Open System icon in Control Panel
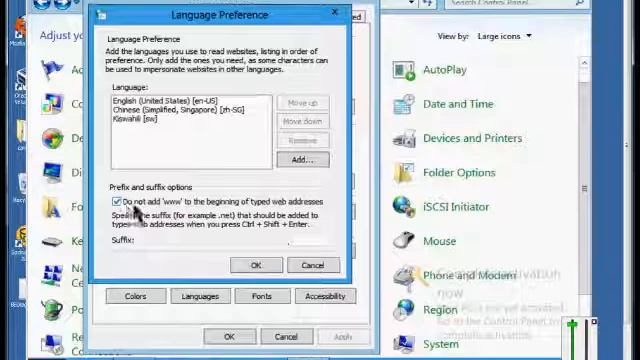Screen dimensions: 640x360 (x=404, y=344)
